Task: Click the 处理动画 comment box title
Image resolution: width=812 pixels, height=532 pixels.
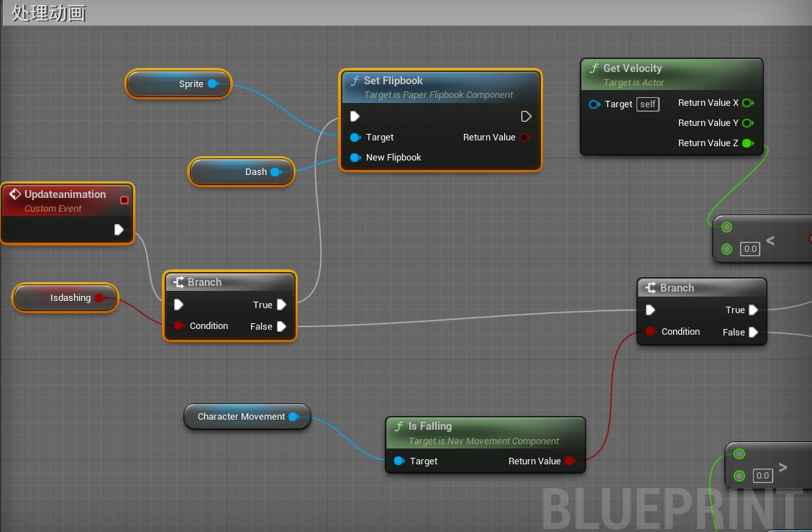Action: click(x=49, y=13)
